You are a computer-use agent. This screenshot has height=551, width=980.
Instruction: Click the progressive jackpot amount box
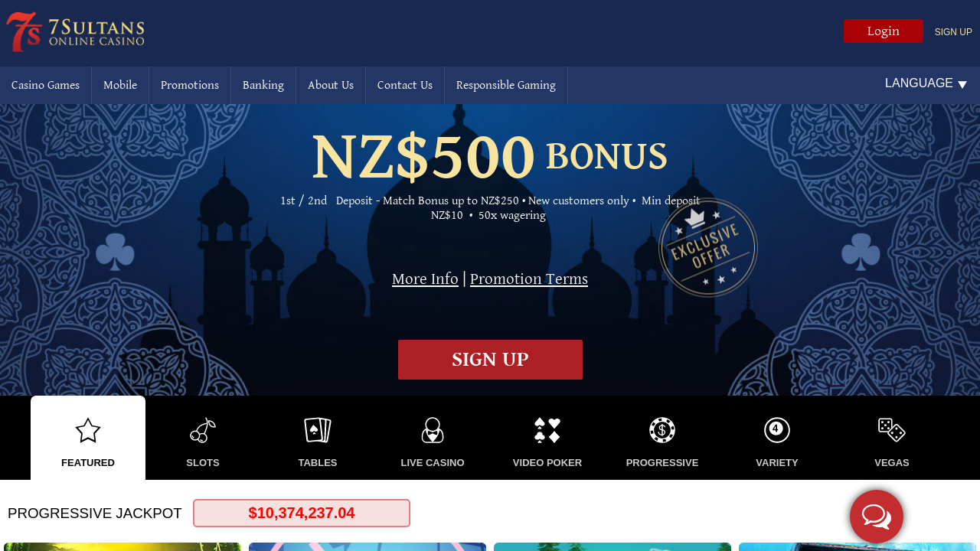302,513
